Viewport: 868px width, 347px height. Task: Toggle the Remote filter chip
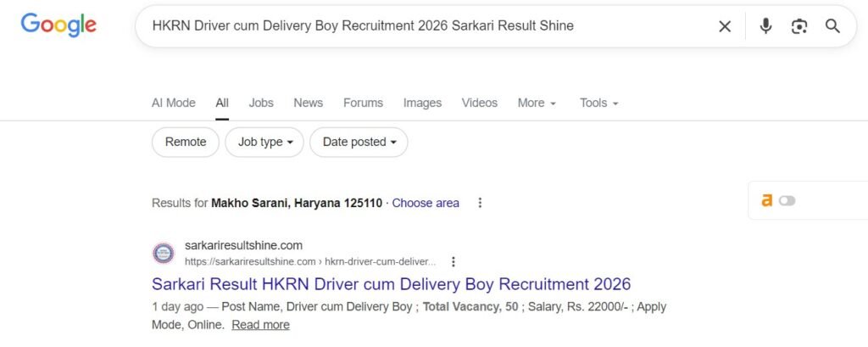(x=186, y=142)
